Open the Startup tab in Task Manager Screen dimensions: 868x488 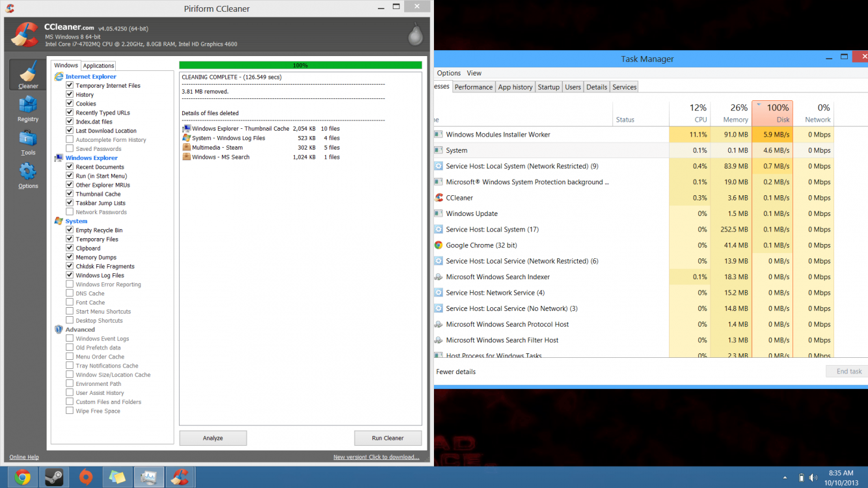tap(549, 87)
